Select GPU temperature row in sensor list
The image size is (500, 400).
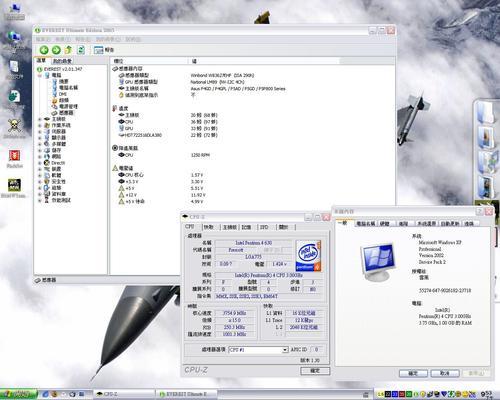click(x=168, y=129)
